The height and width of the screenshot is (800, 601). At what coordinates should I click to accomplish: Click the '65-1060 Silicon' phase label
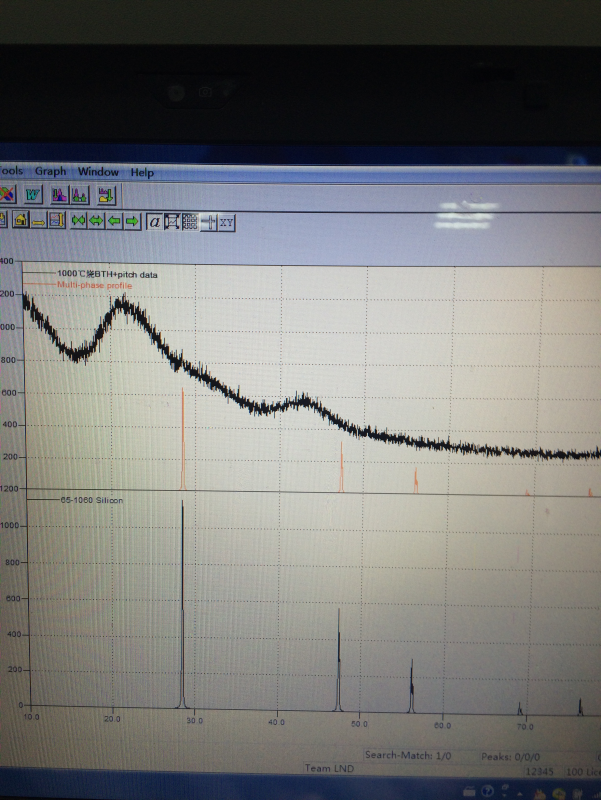[x=92, y=500]
